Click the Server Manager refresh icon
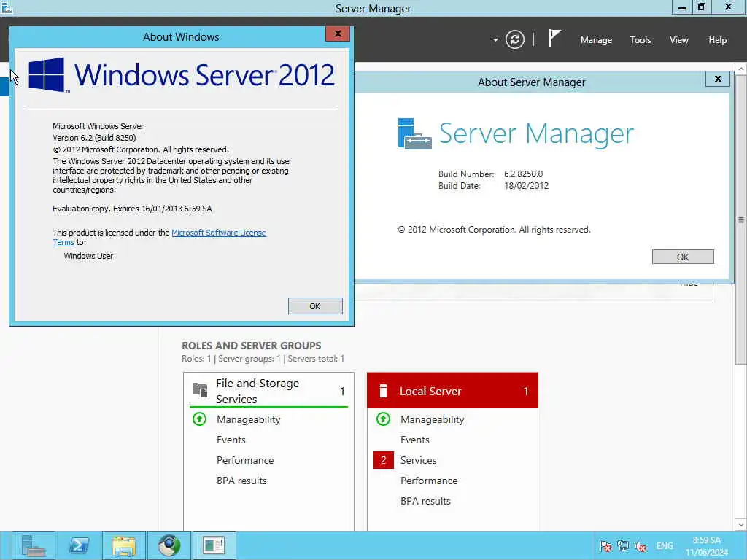The height and width of the screenshot is (560, 747). point(514,39)
